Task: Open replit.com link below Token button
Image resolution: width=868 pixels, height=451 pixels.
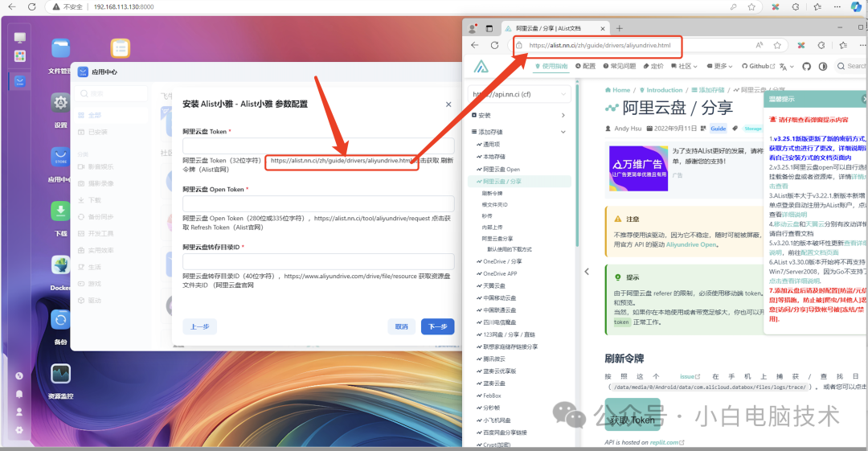Action: [x=667, y=442]
